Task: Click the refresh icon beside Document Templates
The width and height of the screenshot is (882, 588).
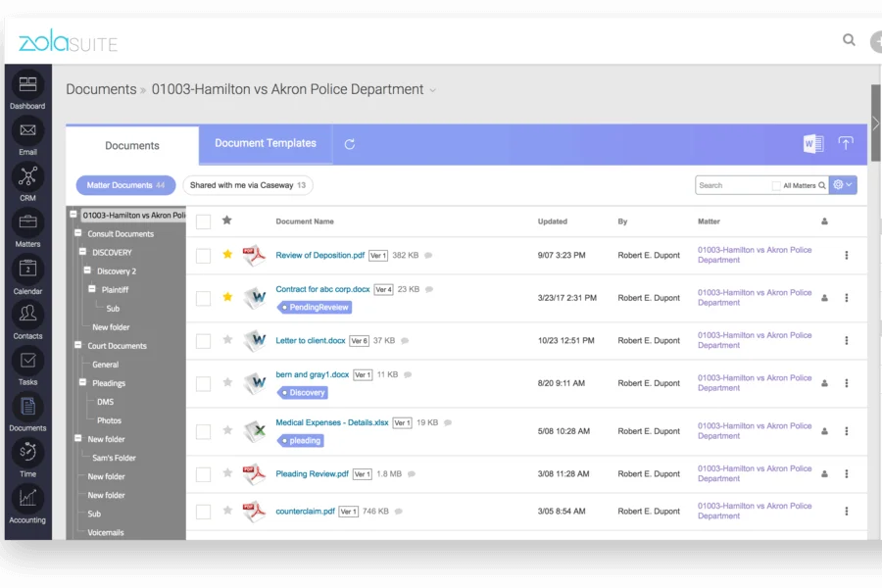Action: click(x=349, y=144)
